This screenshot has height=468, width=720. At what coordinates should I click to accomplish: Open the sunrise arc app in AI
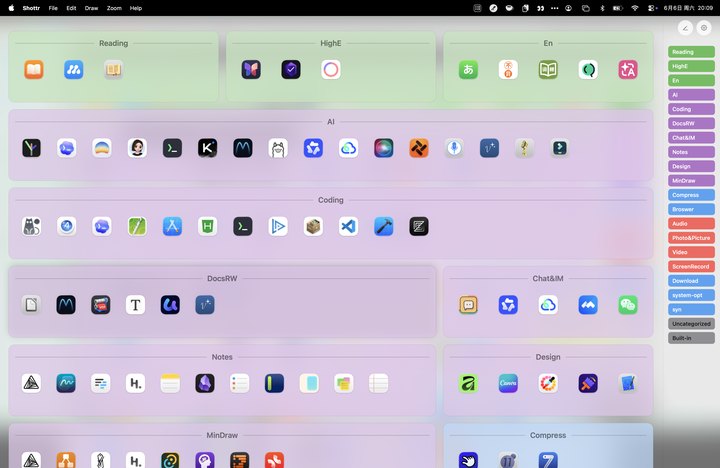point(102,148)
